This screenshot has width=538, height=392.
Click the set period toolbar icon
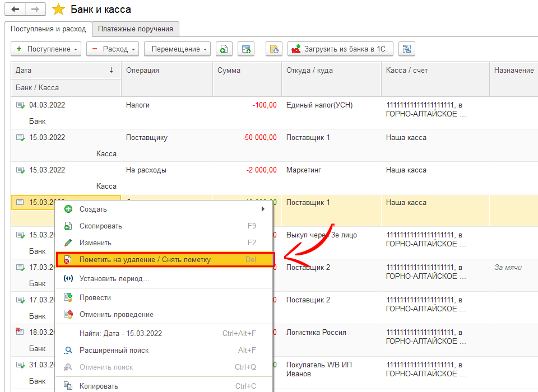pyautogui.click(x=274, y=49)
